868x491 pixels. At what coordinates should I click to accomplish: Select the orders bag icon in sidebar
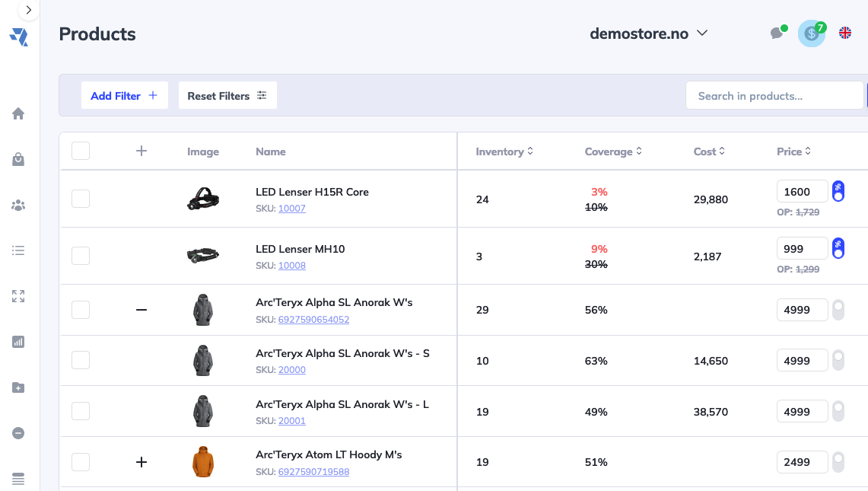click(17, 159)
